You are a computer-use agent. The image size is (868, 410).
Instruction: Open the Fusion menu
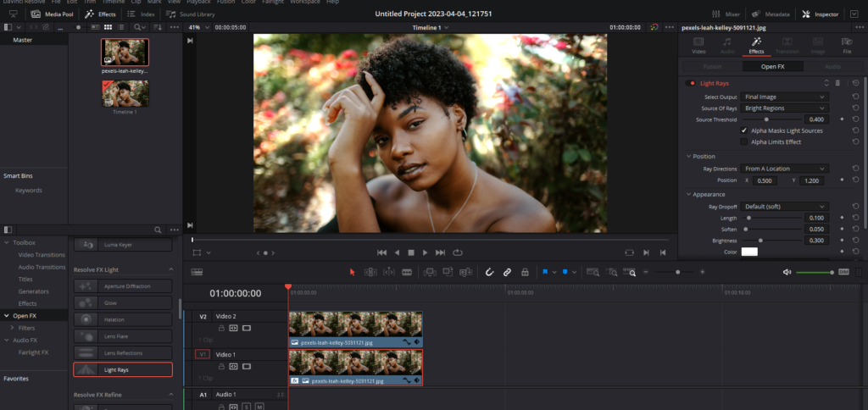tap(225, 3)
